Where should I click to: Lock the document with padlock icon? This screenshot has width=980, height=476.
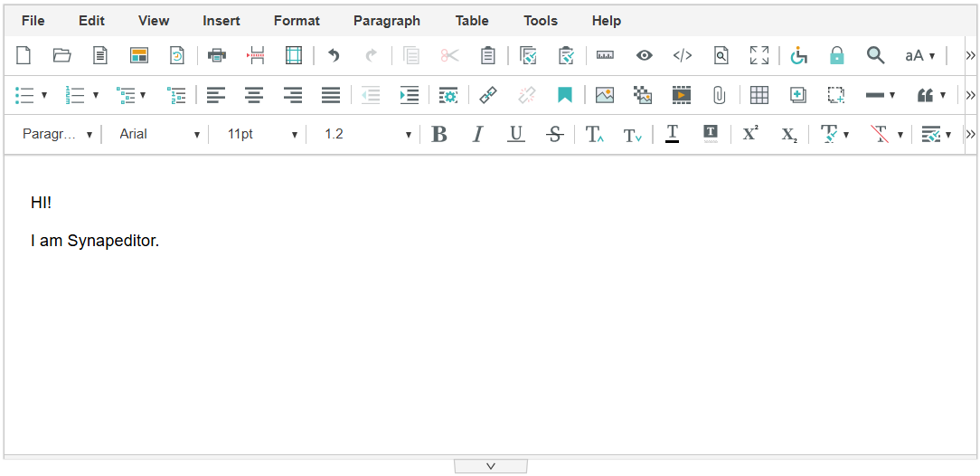837,56
